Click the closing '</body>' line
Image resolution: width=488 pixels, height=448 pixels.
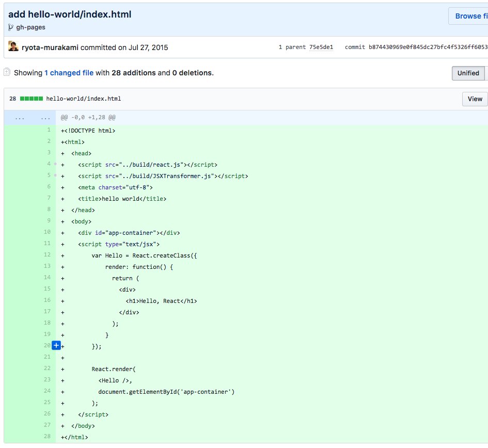coord(83,426)
